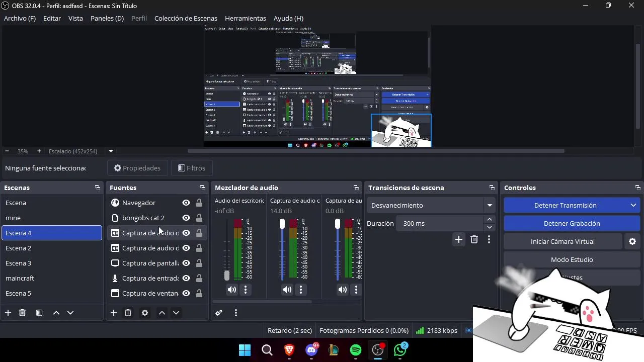Open the Herramientas menu

[246, 18]
